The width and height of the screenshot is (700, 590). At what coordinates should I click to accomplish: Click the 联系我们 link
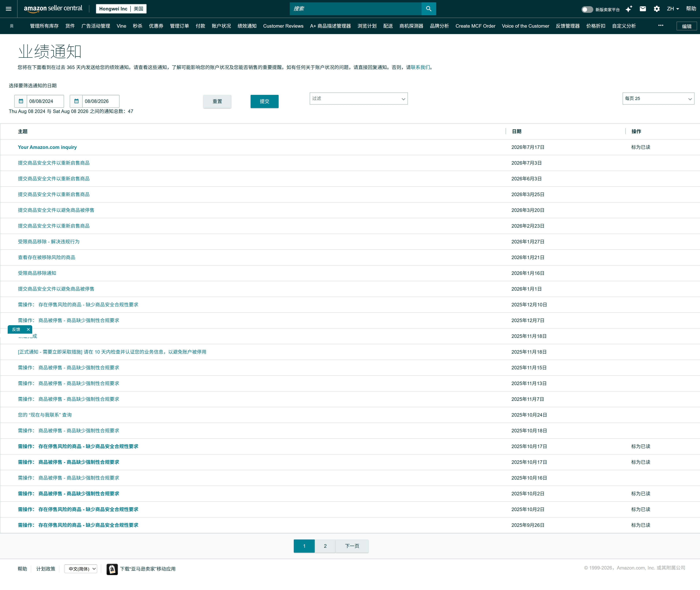pyautogui.click(x=420, y=67)
